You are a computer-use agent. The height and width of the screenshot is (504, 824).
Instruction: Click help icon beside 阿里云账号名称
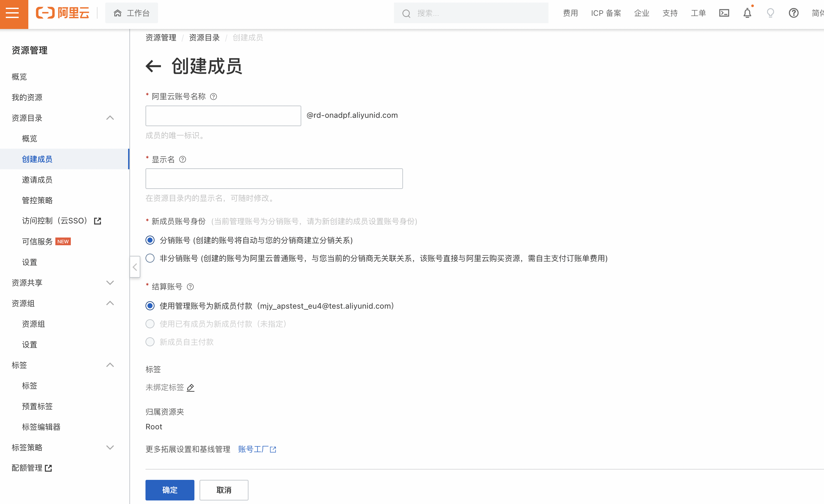213,97
